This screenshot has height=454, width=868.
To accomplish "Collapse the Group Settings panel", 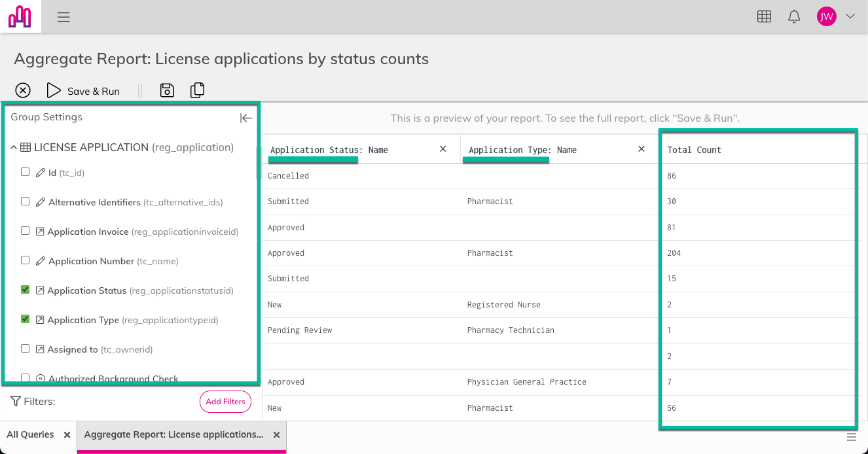I will (x=245, y=118).
